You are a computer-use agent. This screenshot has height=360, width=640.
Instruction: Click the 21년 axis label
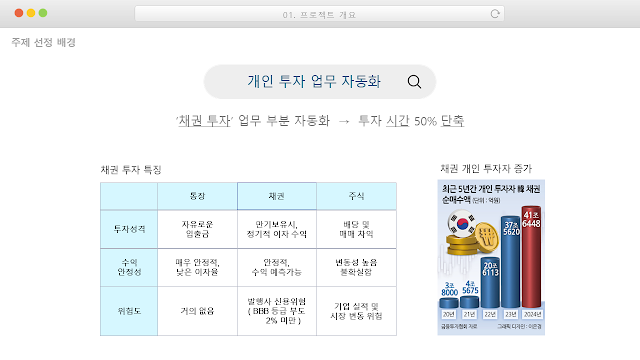coord(469,314)
